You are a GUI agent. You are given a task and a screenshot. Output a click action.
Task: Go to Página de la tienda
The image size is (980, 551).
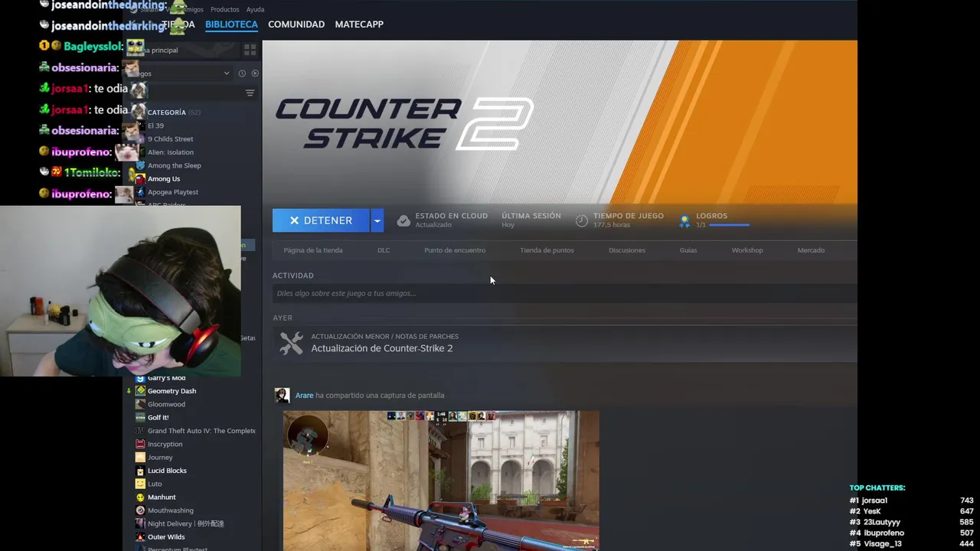[313, 250]
